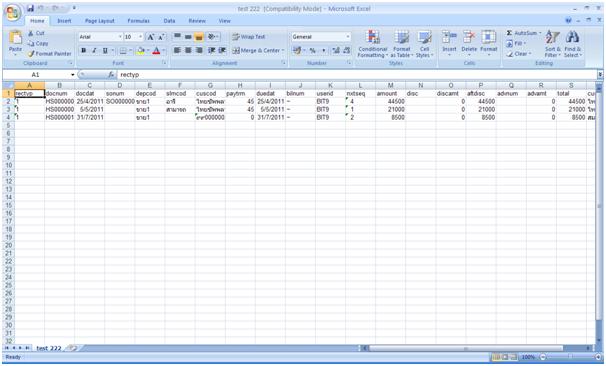This screenshot has height=366, width=606.
Task: Click Decrease Indent icon
Action: [211, 51]
